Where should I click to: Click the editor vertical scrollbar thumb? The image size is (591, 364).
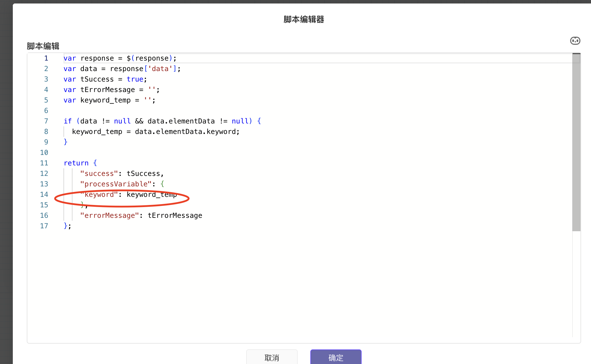(576, 142)
